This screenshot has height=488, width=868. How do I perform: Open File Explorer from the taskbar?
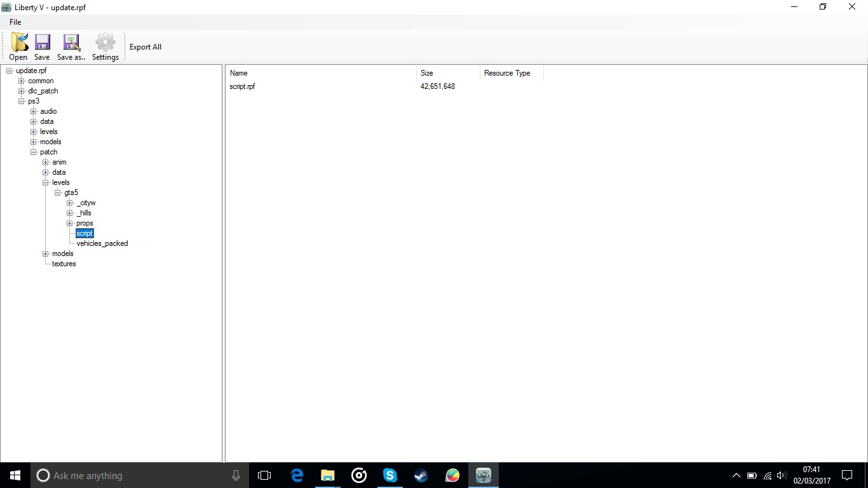click(x=327, y=475)
